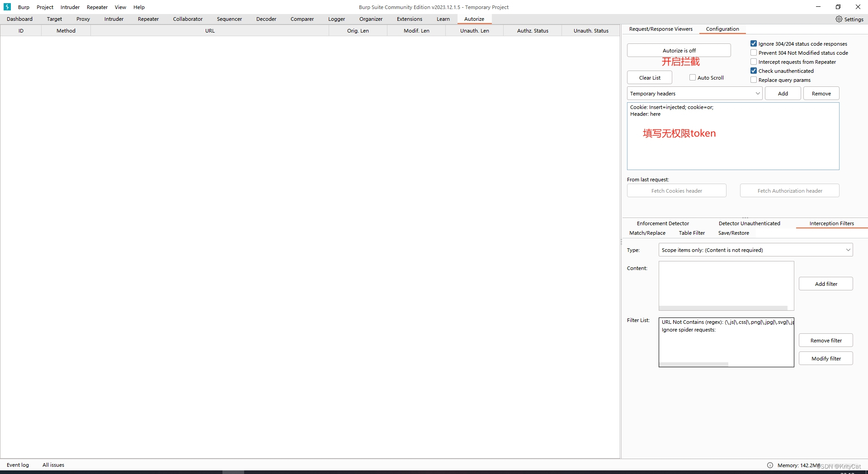This screenshot has width=868, height=474.
Task: Go to the Intruder tool tab
Action: pos(114,19)
